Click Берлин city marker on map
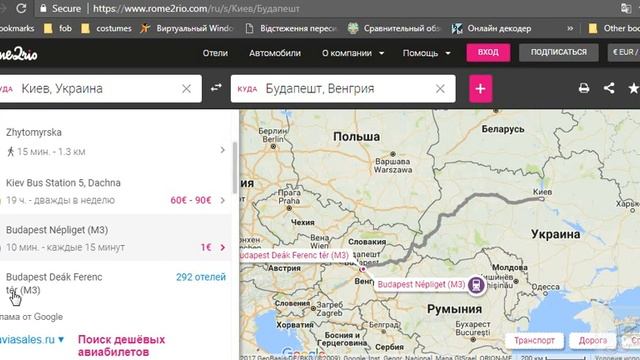This screenshot has width=640, height=360. coord(273,146)
